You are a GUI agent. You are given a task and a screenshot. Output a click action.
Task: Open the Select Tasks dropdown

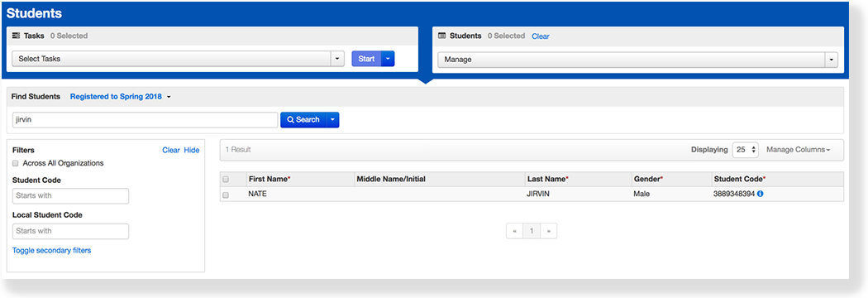(179, 59)
